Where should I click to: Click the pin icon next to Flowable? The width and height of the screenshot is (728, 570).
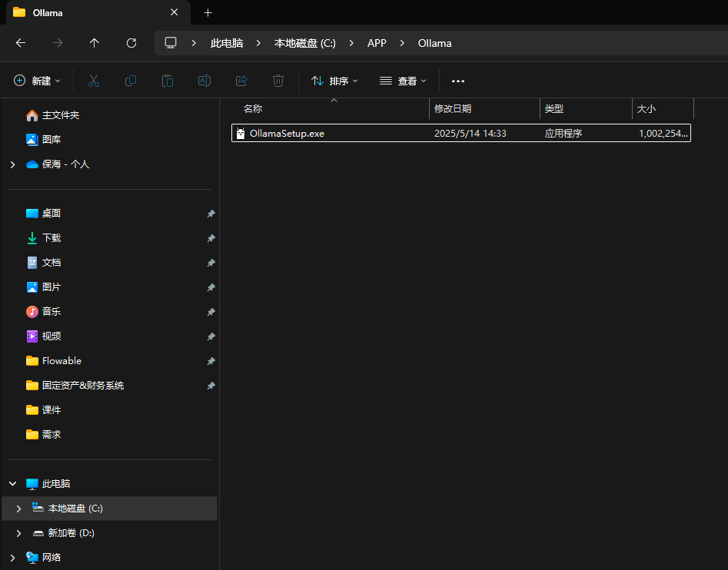pyautogui.click(x=211, y=361)
